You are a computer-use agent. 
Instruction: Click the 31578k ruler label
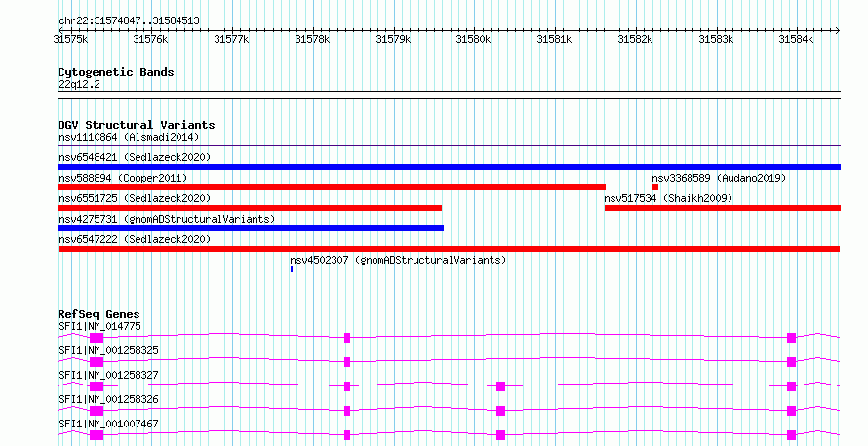(x=312, y=39)
